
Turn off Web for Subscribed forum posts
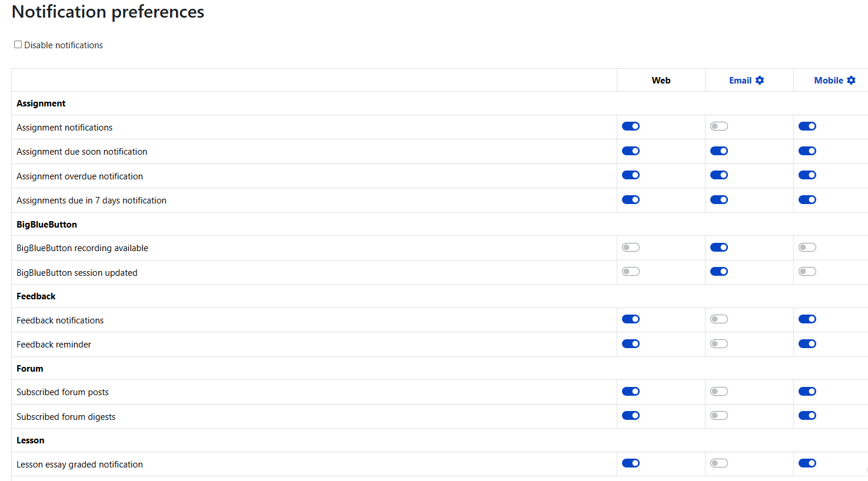[x=631, y=392]
